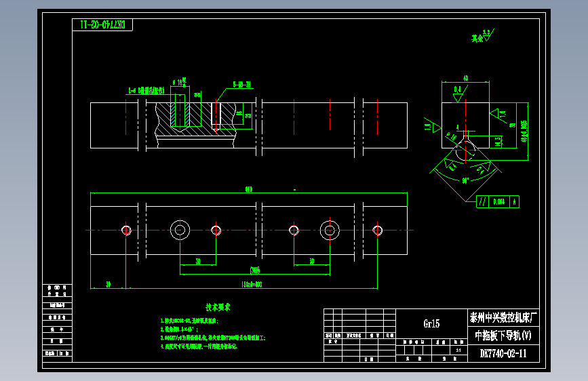
Task: Click the 1:1 scale cell in the title block
Action: pos(458,350)
